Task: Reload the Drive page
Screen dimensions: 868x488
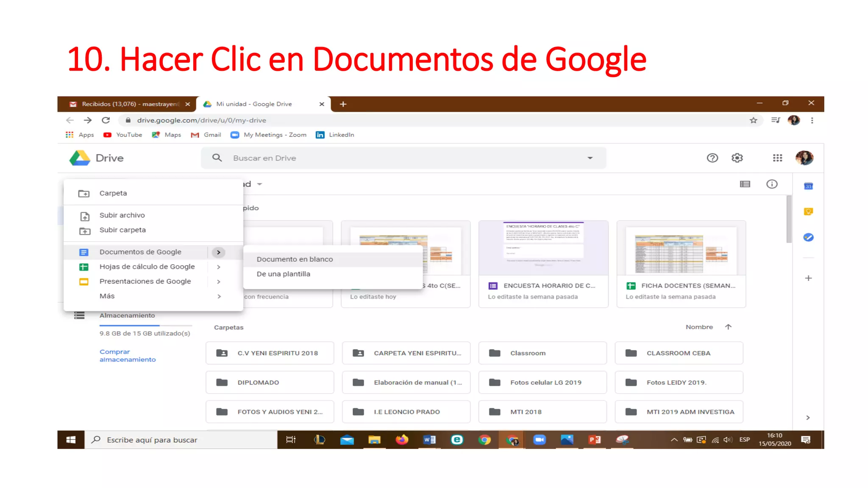Action: click(106, 120)
